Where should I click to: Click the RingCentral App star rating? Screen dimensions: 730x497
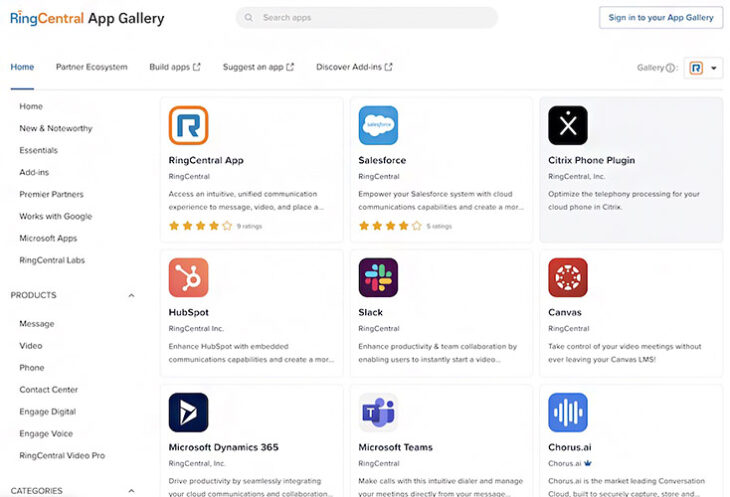[200, 226]
